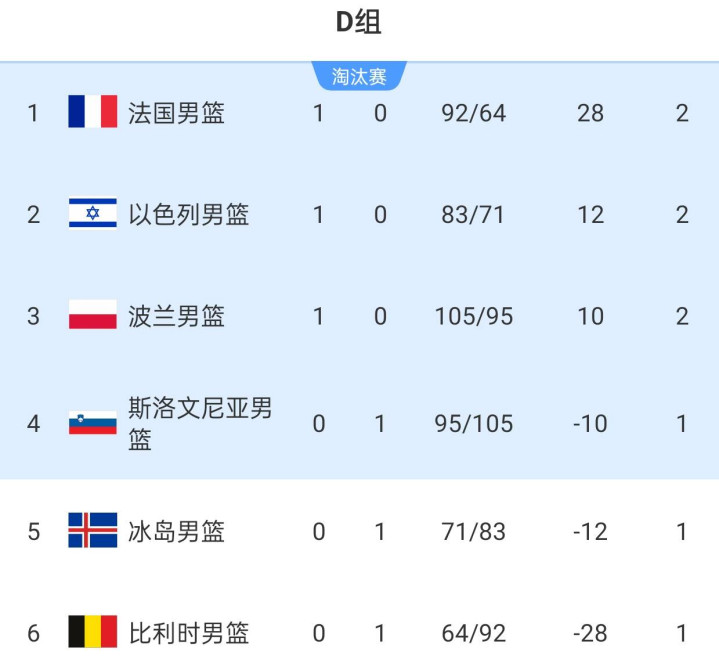Click the France flag icon
Viewport: 719px width, 670px height.
pyautogui.click(x=92, y=112)
